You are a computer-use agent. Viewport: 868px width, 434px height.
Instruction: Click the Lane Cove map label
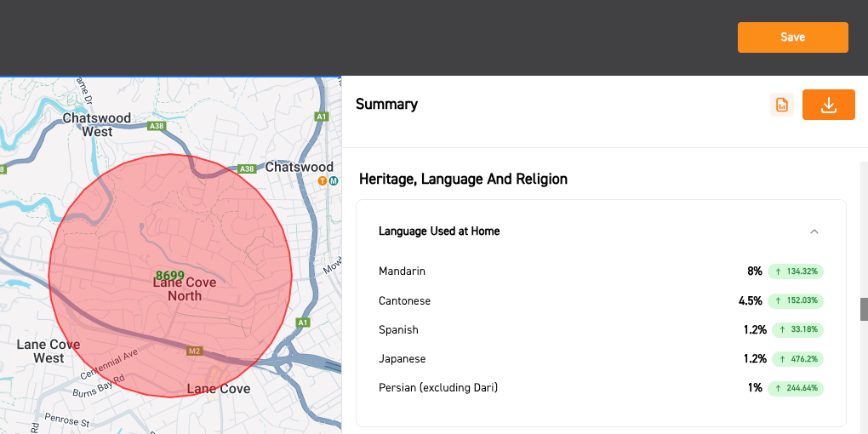click(x=218, y=389)
